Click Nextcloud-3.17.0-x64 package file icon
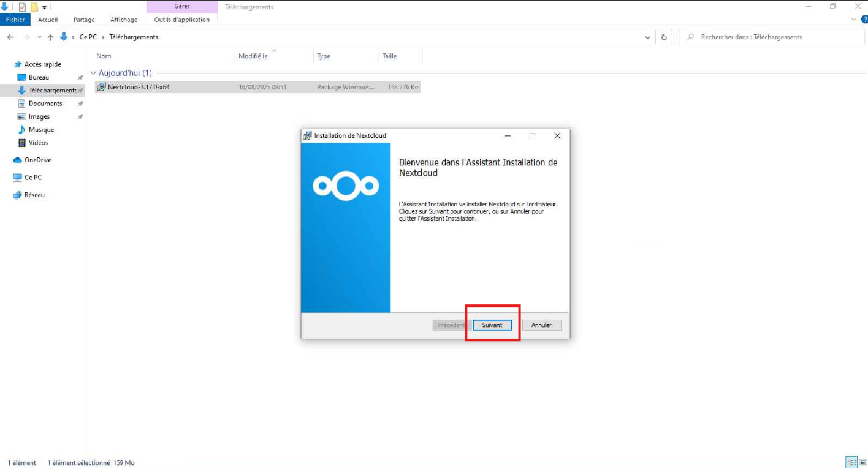868x468 pixels. click(x=101, y=87)
